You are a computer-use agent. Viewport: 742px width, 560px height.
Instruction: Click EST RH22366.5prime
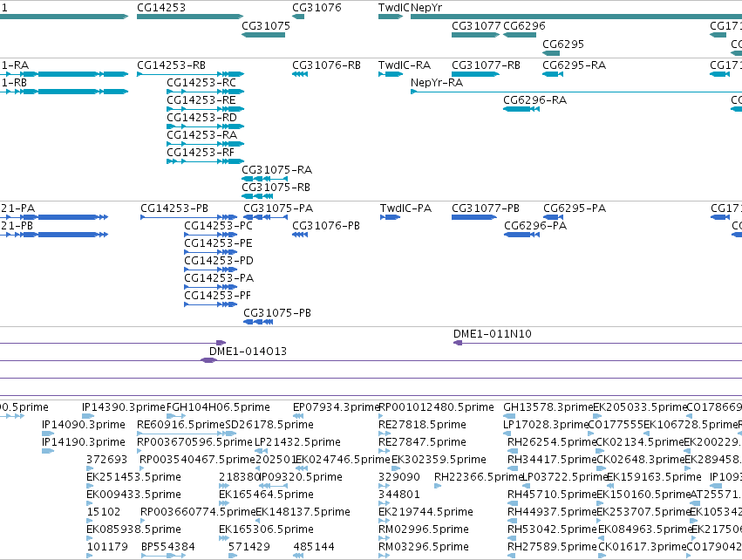[479, 478]
